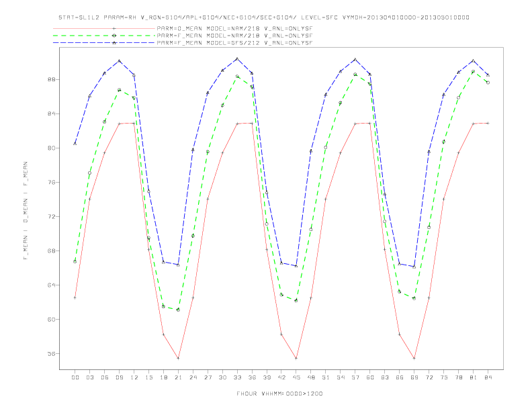Click the FHOUR VHHMM=0000>1200 axis title
This screenshot has width=532, height=411.
[279, 394]
